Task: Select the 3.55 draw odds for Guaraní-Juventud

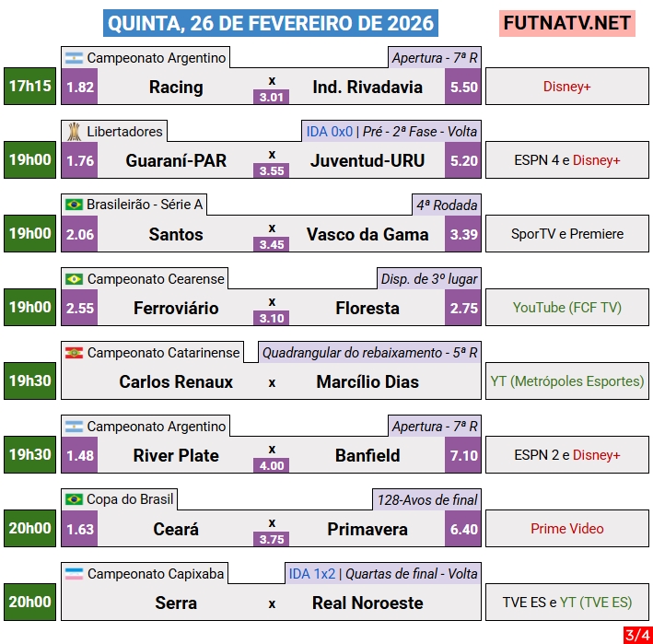Action: [272, 170]
